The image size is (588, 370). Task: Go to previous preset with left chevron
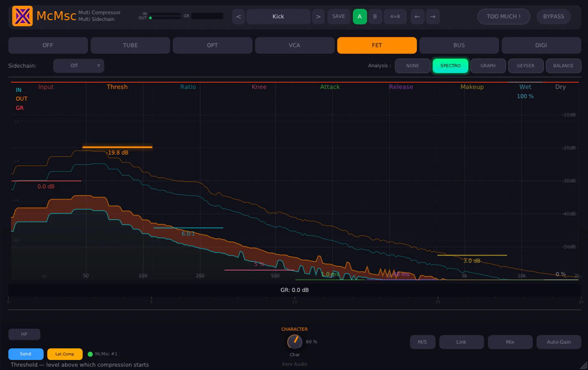tap(238, 17)
